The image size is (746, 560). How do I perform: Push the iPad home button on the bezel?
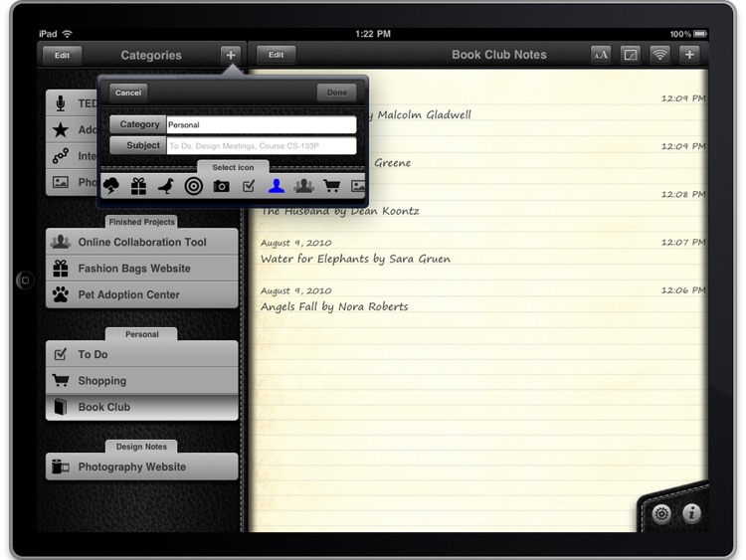click(25, 280)
